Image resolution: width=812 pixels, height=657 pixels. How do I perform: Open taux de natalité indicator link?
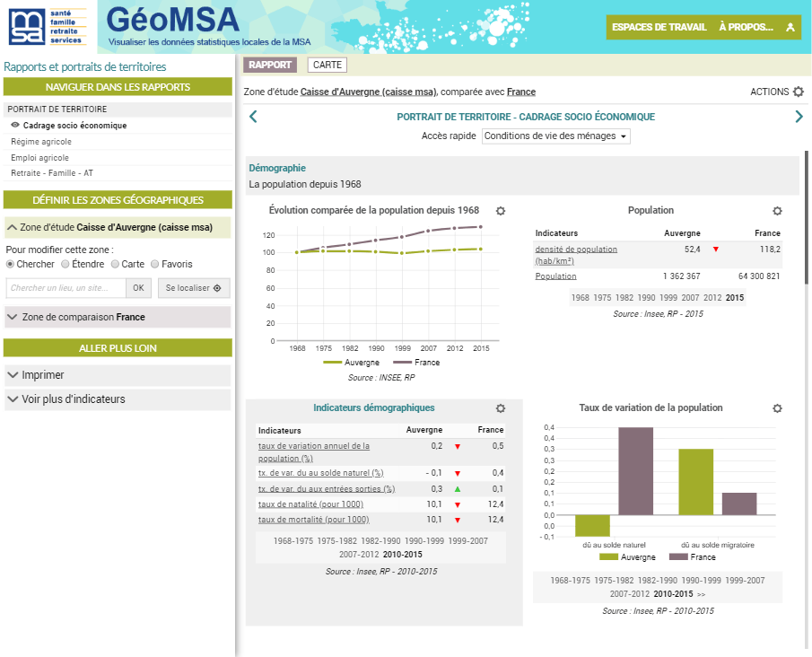[310, 504]
